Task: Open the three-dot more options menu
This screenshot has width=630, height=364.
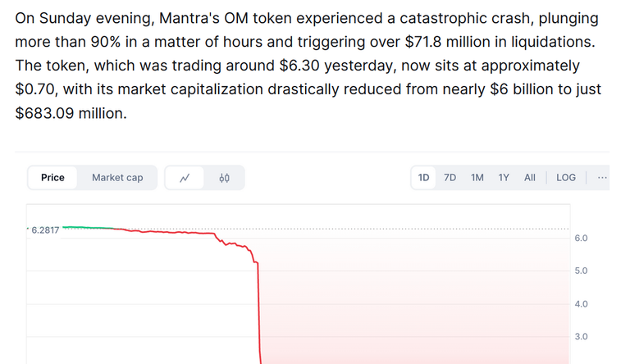Action: (x=602, y=178)
